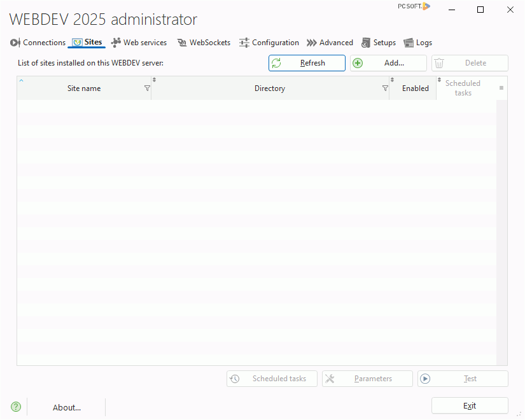Click the small table options icon at header right

501,88
